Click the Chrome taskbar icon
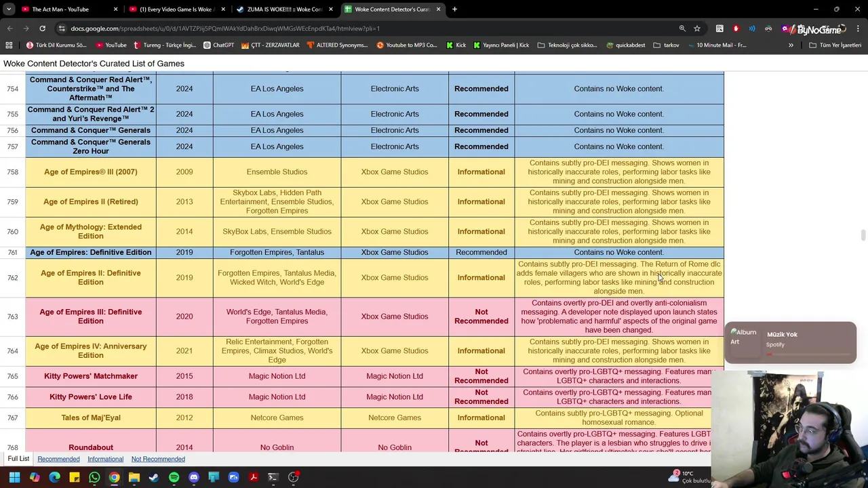868x488 pixels. point(114,478)
